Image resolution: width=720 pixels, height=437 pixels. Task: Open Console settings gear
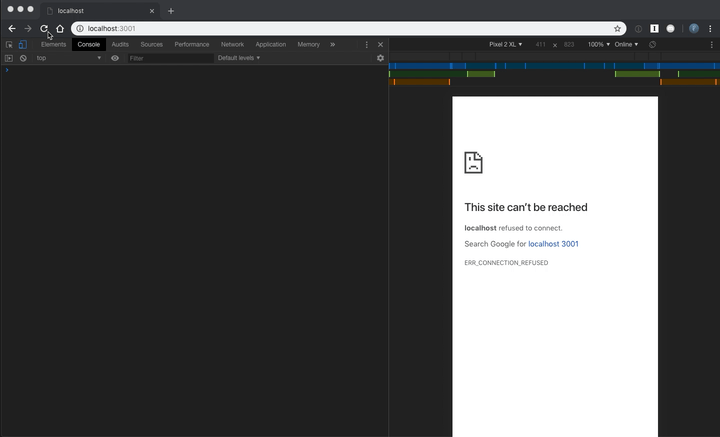(380, 58)
